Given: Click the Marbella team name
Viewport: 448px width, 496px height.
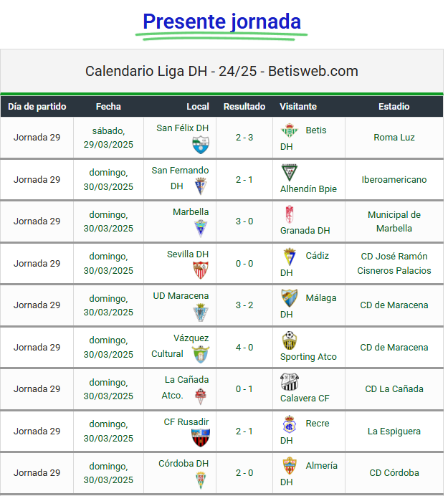Looking at the screenshot, I should pyautogui.click(x=191, y=212).
